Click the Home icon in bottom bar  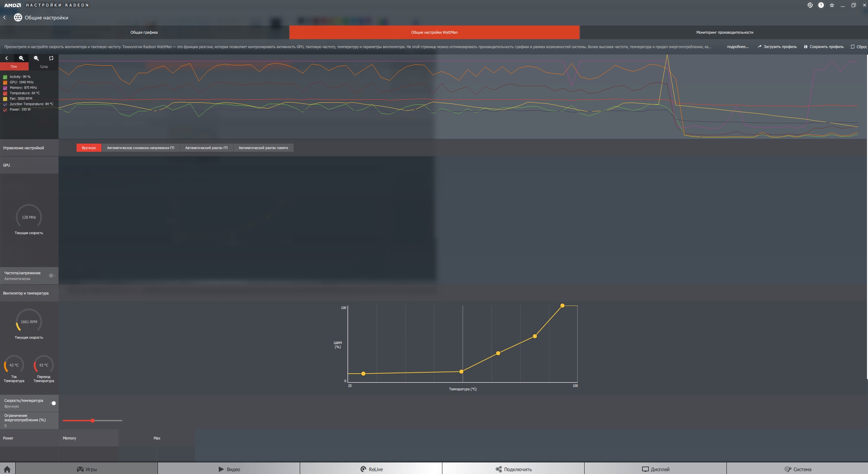[x=7, y=469]
